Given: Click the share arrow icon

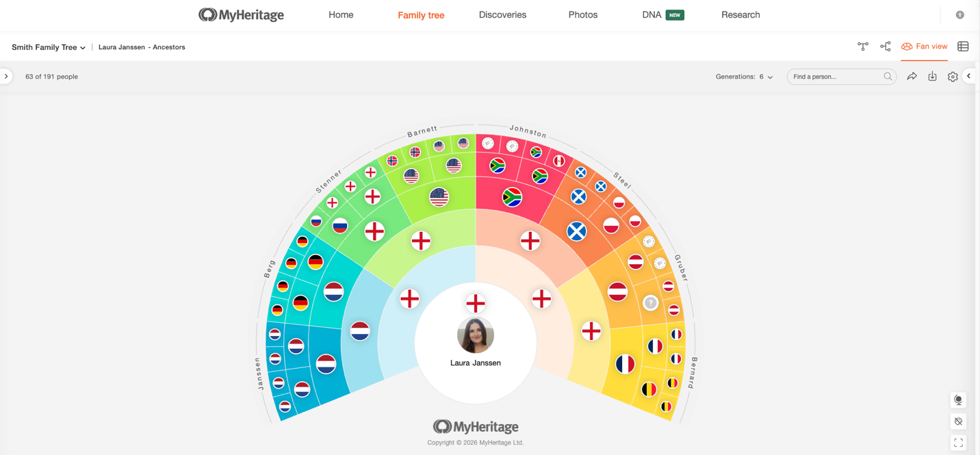Looking at the screenshot, I should (912, 77).
